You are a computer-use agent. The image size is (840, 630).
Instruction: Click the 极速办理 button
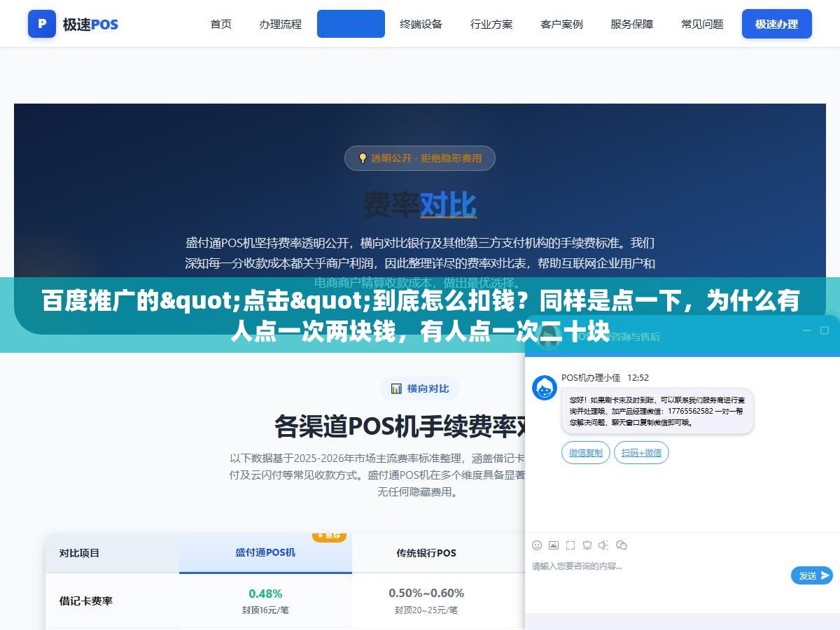(x=777, y=24)
